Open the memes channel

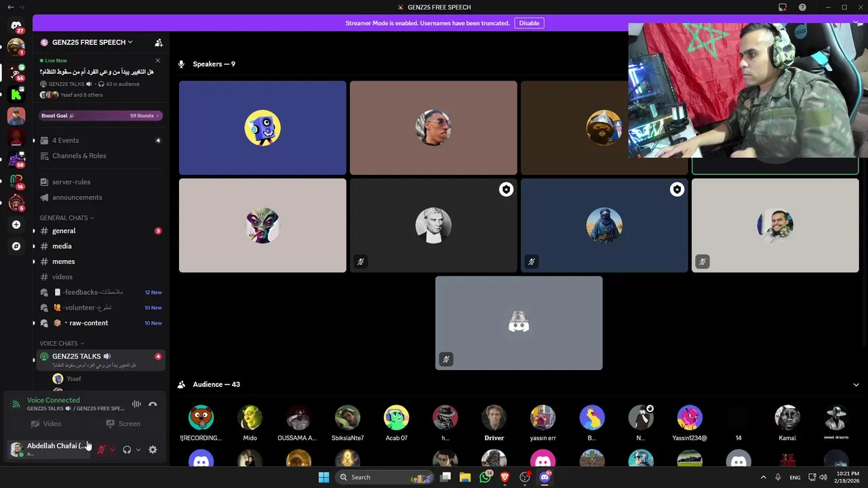point(101,262)
